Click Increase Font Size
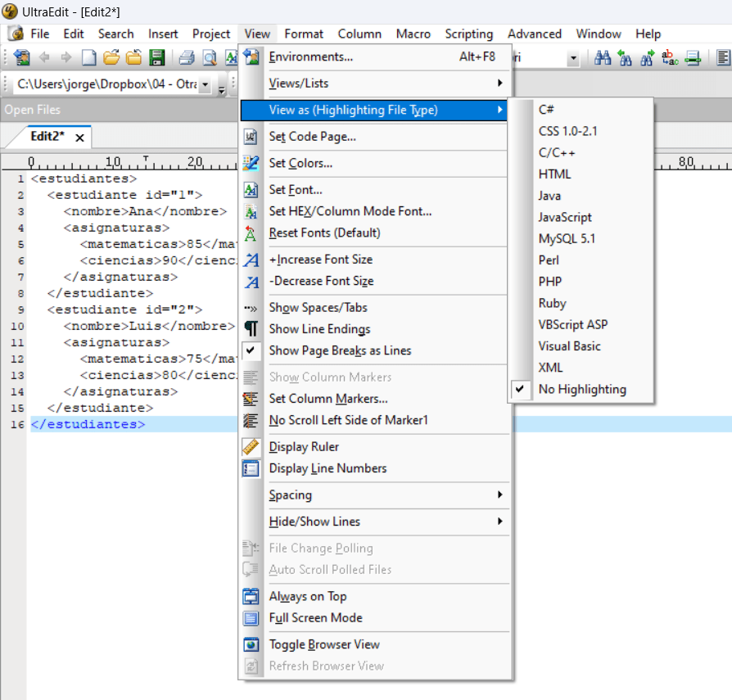The image size is (732, 700). [x=320, y=260]
